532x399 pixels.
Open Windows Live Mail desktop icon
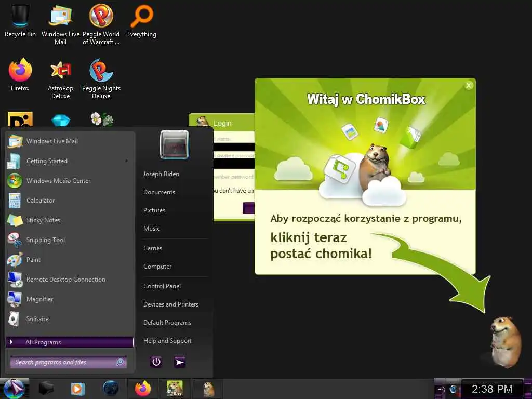click(x=60, y=24)
